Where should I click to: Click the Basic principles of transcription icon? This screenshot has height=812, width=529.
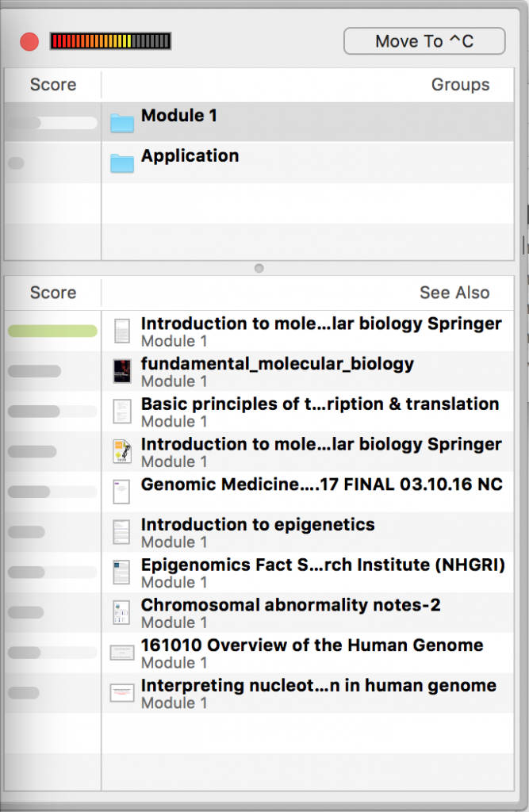click(122, 412)
